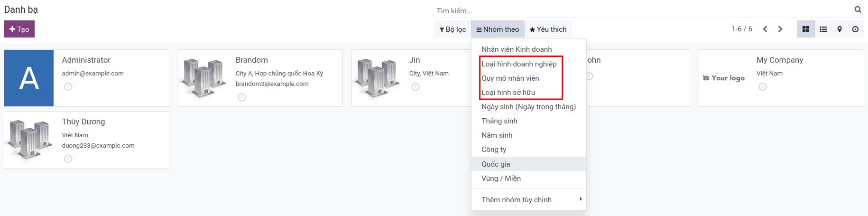Image resolution: width=868 pixels, height=216 pixels.
Task: Click 'City, Việt Nam' on Jin card
Action: (429, 74)
